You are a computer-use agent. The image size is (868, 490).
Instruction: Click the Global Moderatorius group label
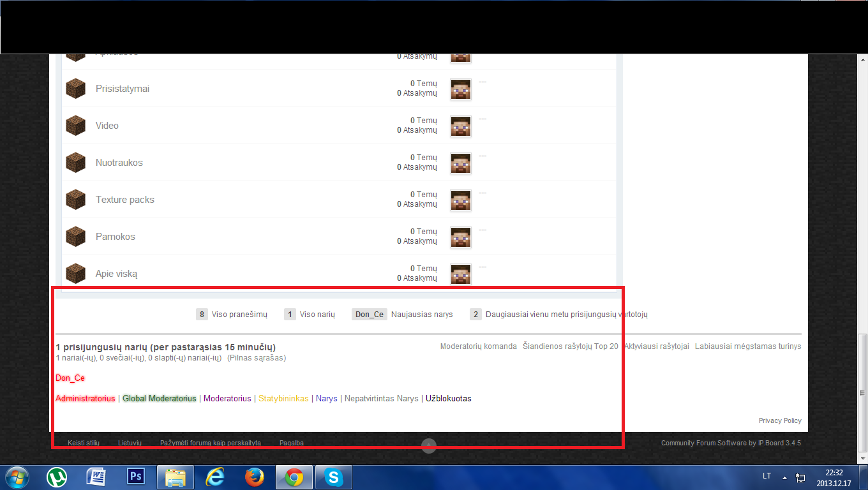pyautogui.click(x=160, y=399)
